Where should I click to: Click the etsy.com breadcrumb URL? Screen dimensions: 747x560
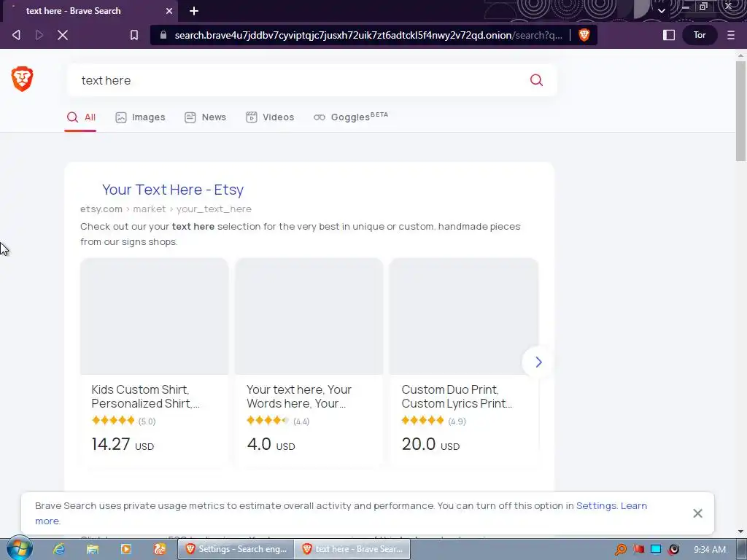(x=166, y=209)
